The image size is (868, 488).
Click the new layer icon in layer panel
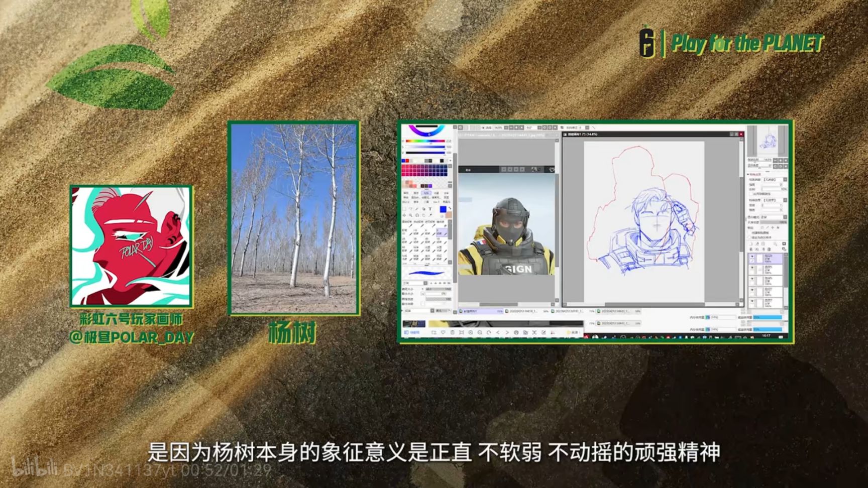(x=751, y=244)
